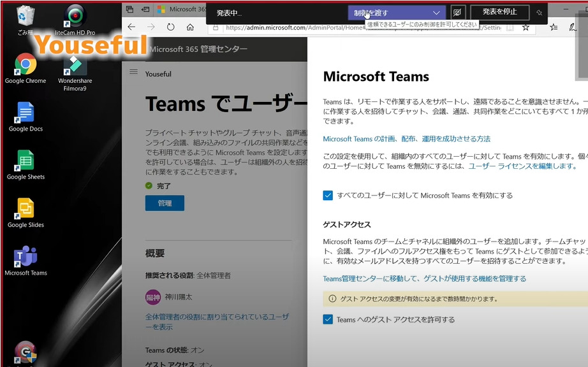Open the 制御を渡す dropdown
This screenshot has height=367, width=588.
[397, 13]
